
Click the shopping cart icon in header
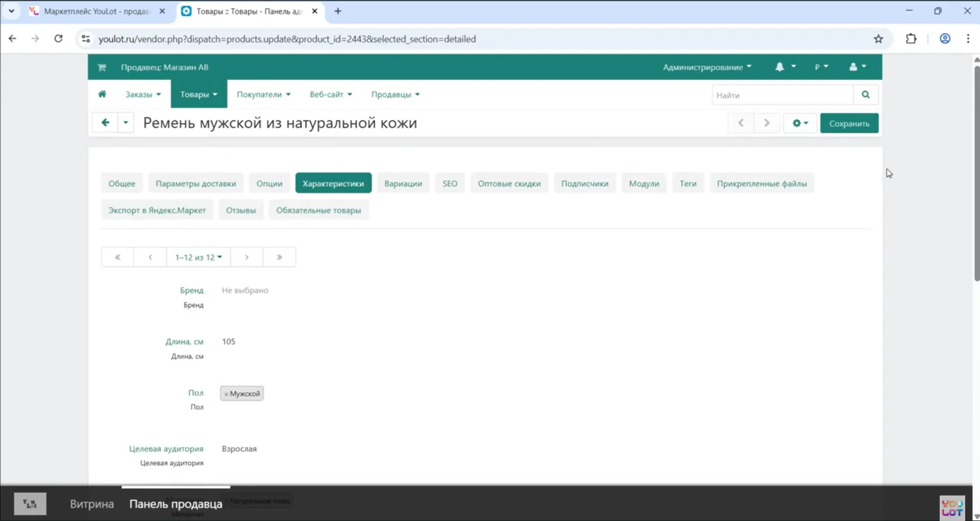[x=102, y=67]
